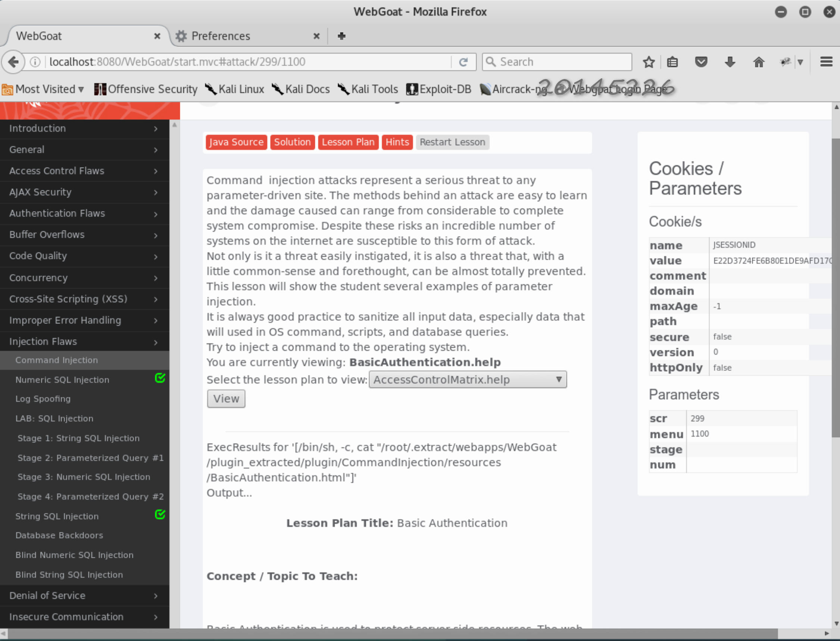840x641 pixels.
Task: Expand the Buffer Overflows category
Action: 84,235
